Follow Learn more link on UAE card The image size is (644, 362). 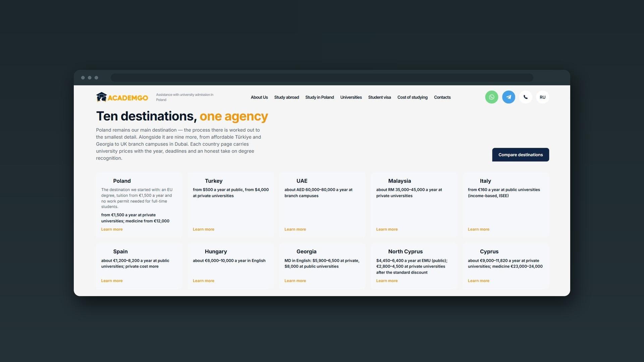pos(295,229)
